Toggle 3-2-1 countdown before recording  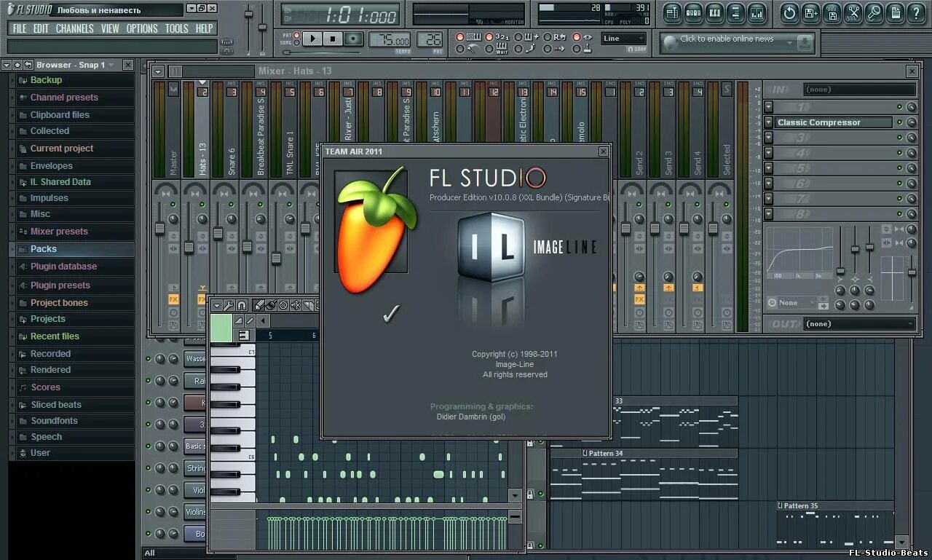[489, 37]
